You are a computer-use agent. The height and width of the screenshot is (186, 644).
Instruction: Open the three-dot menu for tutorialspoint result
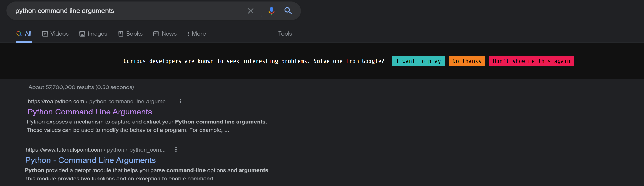click(176, 150)
